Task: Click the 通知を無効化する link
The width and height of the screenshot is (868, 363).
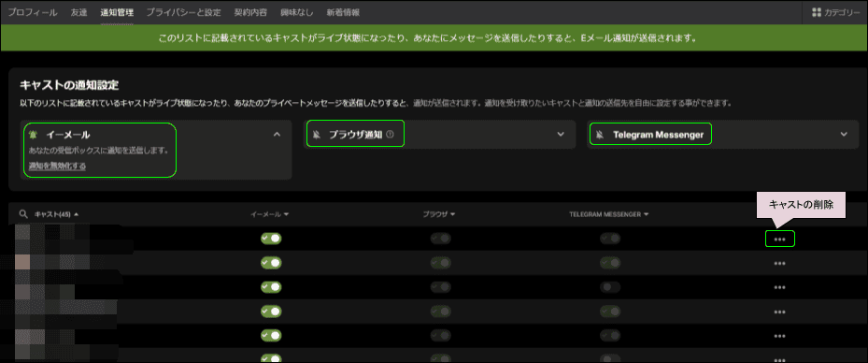Action: pos(57,166)
